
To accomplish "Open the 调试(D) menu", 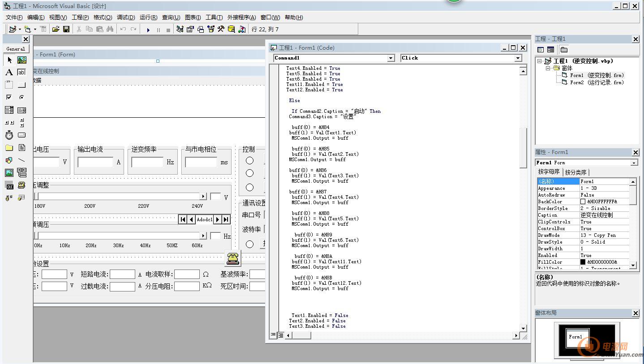I will pyautogui.click(x=126, y=17).
